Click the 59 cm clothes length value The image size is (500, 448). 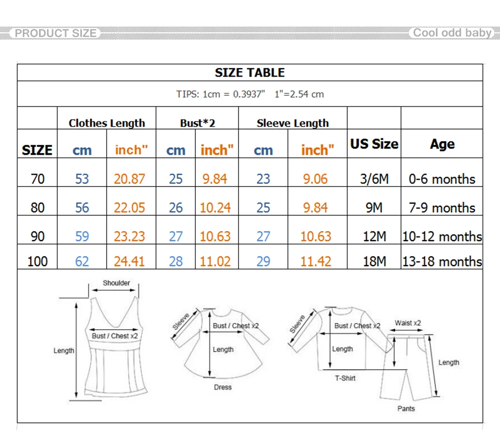(82, 237)
